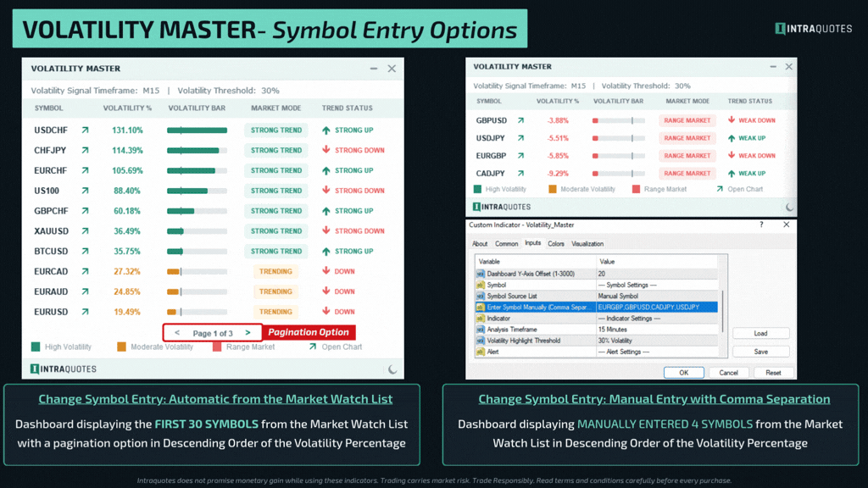
Task: Open chart arrow for EURCAD
Action: coord(85,271)
